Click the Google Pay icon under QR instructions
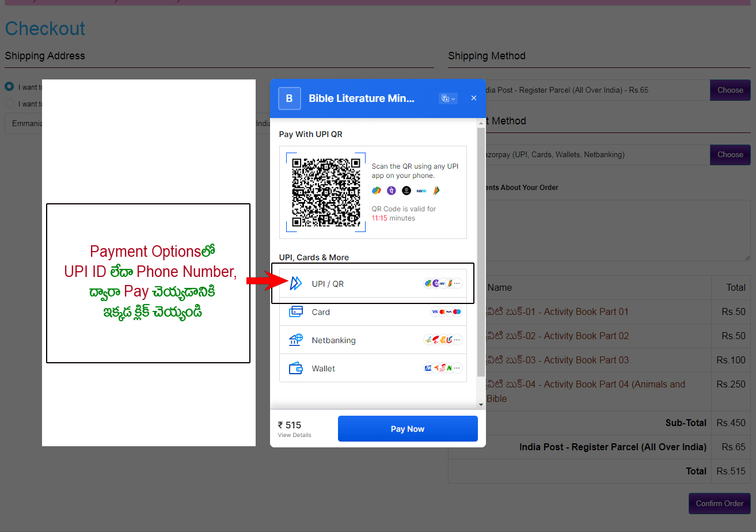Image resolution: width=756 pixels, height=532 pixels. coord(377,190)
